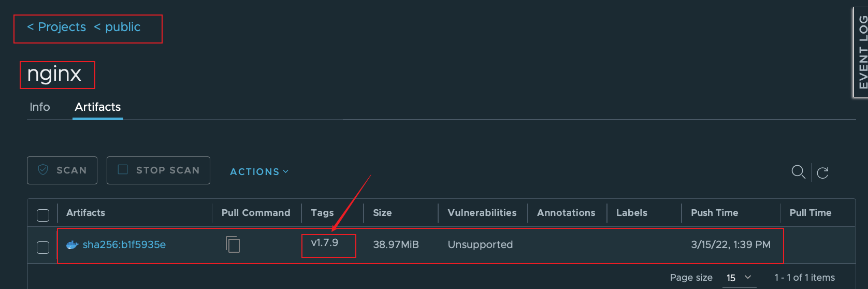
Task: Open the Actions dropdown menu
Action: (x=259, y=171)
